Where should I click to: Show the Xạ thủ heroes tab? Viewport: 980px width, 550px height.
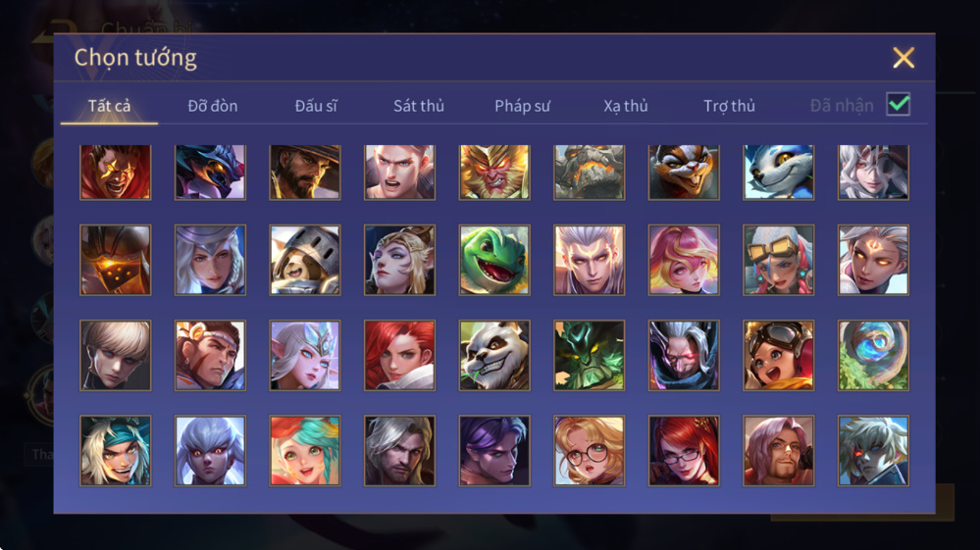pyautogui.click(x=626, y=106)
